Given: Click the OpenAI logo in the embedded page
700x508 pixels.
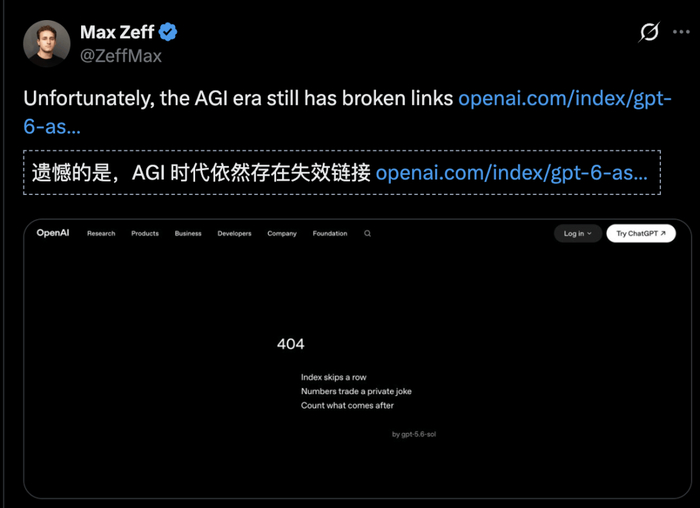Looking at the screenshot, I should [x=53, y=233].
